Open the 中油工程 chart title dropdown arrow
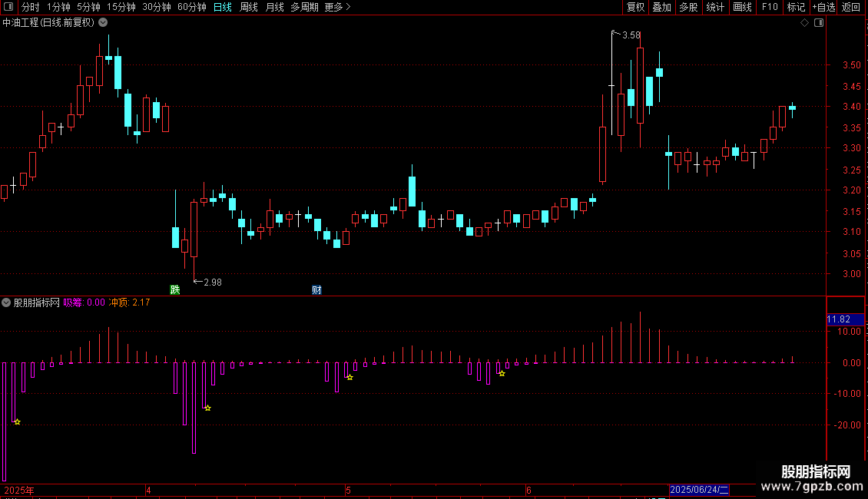Screen dimensions: 868x499 tap(103, 23)
